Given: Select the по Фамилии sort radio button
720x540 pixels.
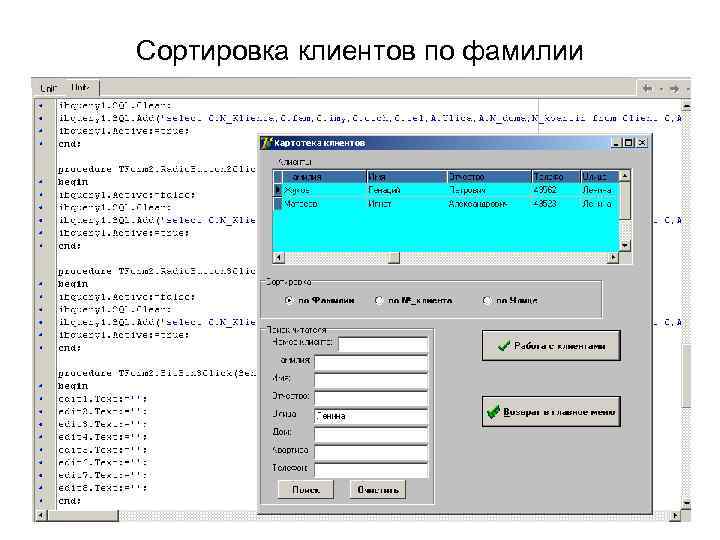Looking at the screenshot, I should click(289, 300).
